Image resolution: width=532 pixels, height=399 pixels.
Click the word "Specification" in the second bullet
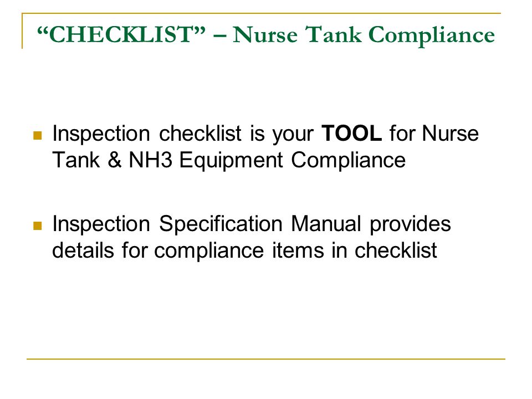(221, 224)
